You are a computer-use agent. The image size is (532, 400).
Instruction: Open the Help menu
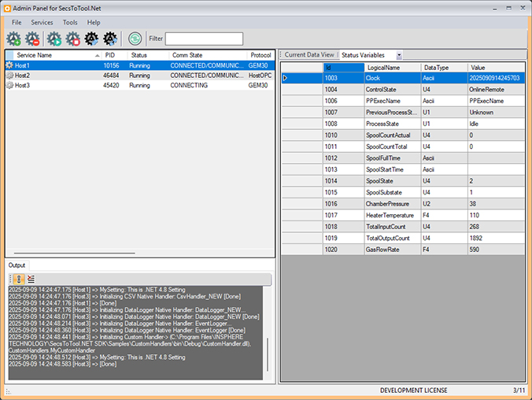coord(94,22)
